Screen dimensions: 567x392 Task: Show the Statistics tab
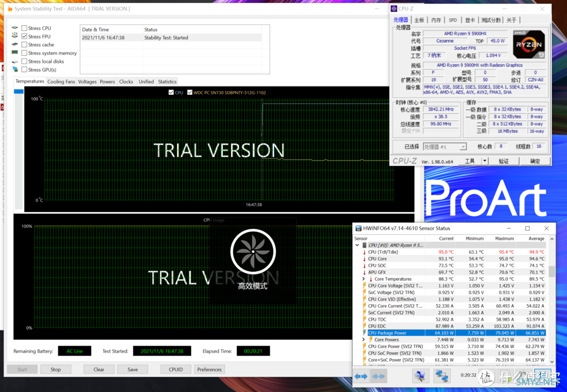tap(167, 82)
